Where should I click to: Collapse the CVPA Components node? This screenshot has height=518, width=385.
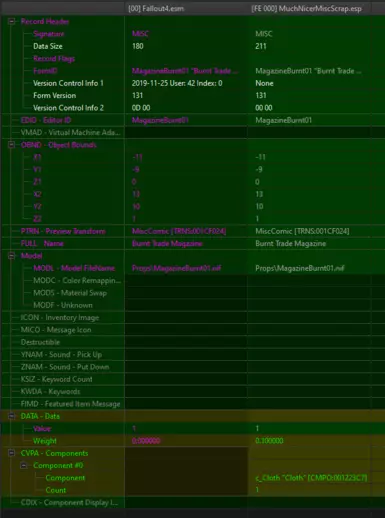tap(11, 453)
